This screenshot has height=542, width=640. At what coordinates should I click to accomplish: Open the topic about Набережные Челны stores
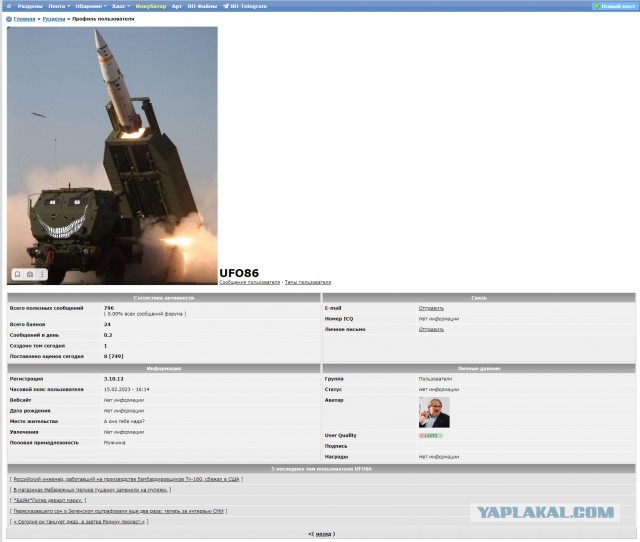(90, 490)
